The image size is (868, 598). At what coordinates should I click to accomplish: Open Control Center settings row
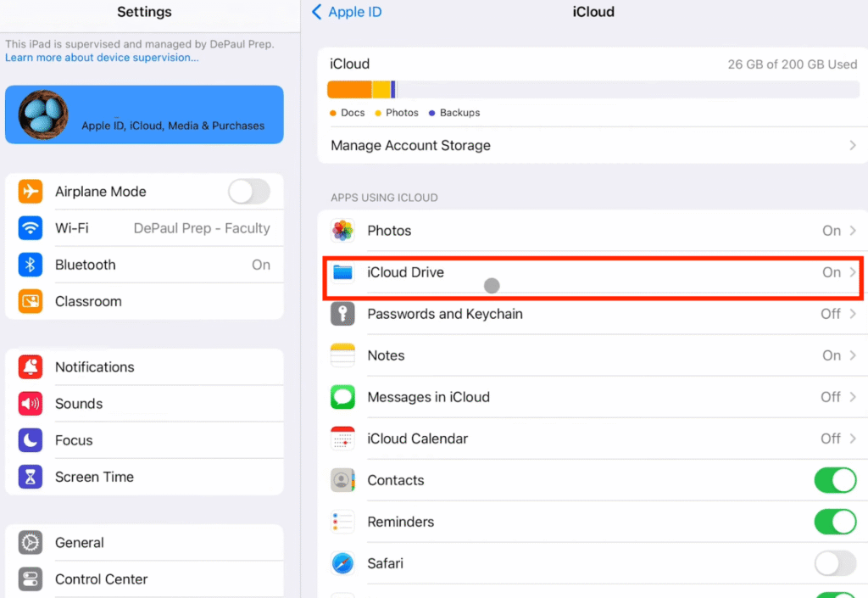coord(144,579)
